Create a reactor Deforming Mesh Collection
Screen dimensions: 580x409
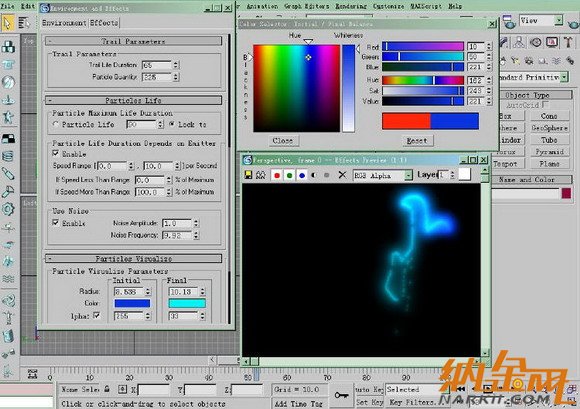(8, 117)
